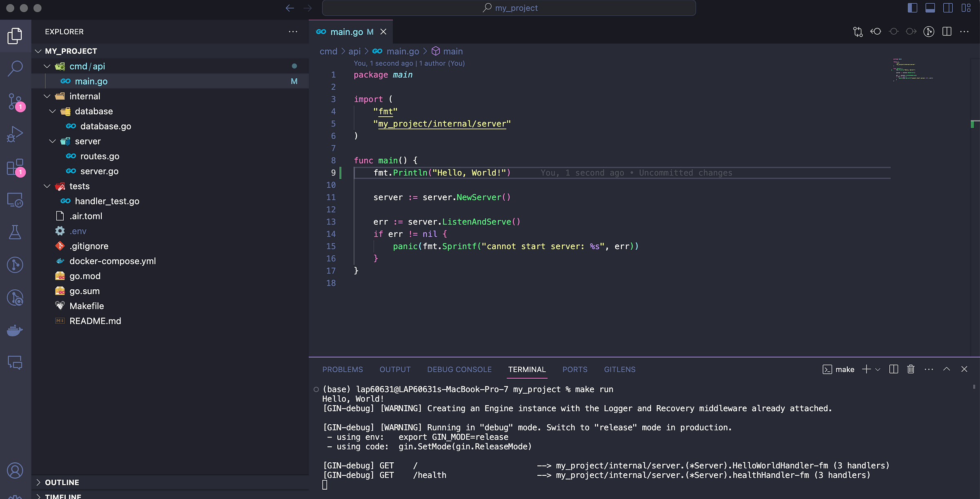Click the code minimap preview

tap(913, 69)
